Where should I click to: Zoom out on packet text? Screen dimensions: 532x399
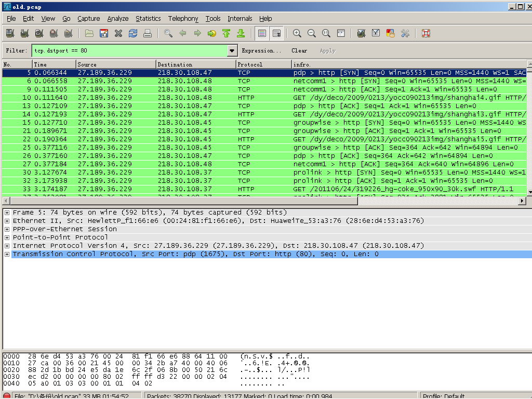pyautogui.click(x=312, y=33)
